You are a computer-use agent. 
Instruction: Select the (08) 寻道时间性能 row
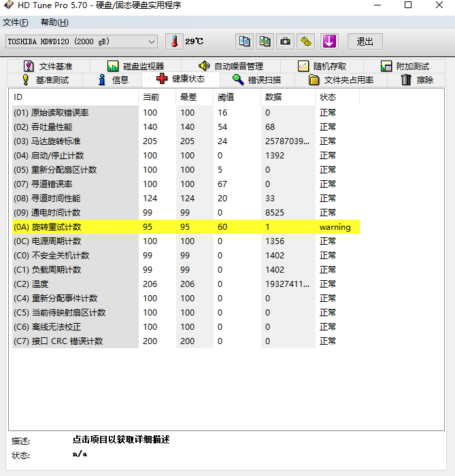pyautogui.click(x=186, y=199)
